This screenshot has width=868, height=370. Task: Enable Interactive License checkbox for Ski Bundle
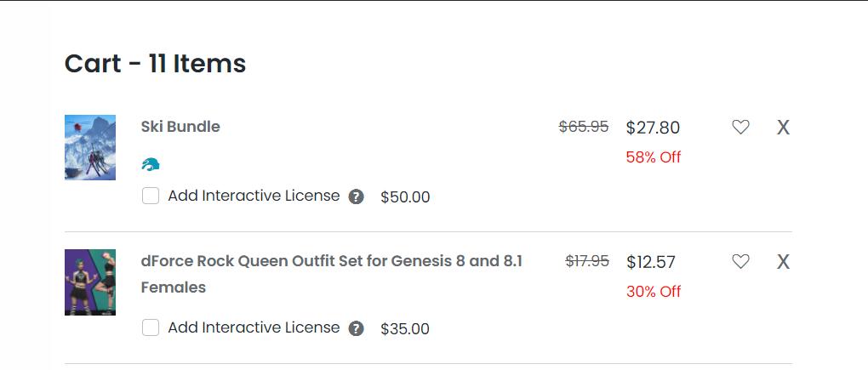click(151, 196)
